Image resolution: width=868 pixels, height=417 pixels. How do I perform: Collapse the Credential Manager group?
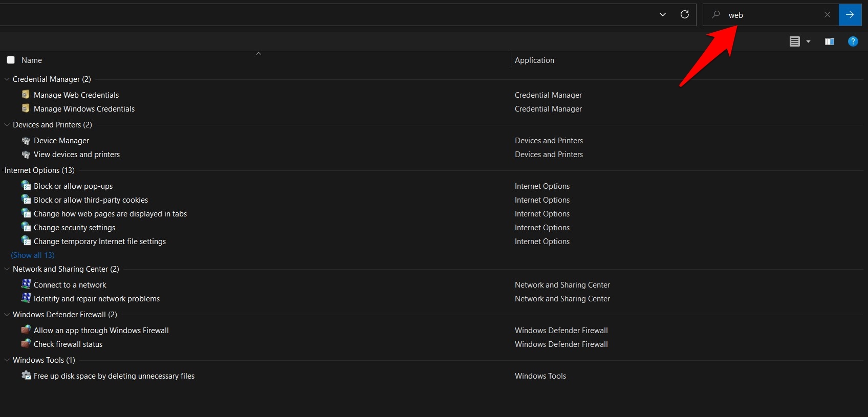(x=7, y=79)
